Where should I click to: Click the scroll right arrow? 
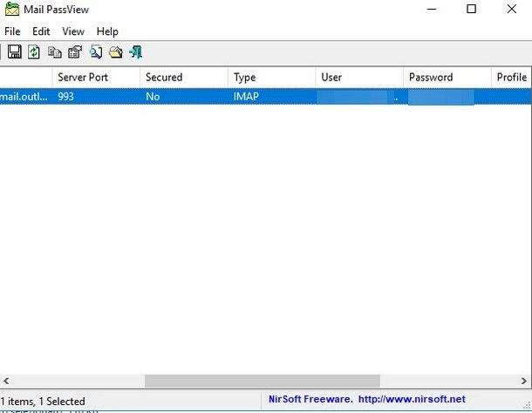(x=524, y=381)
